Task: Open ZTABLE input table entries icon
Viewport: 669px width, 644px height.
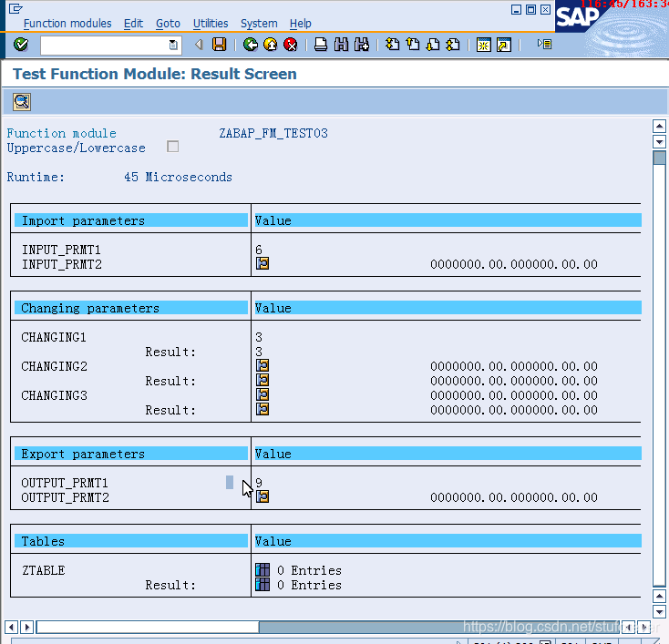Action: [262, 570]
